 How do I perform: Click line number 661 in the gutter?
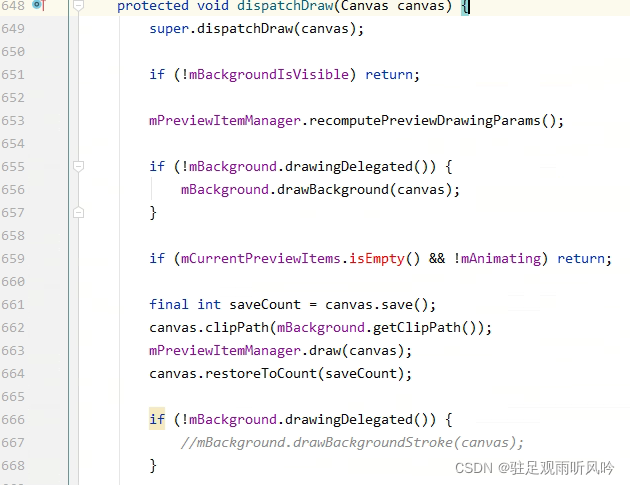[13, 305]
